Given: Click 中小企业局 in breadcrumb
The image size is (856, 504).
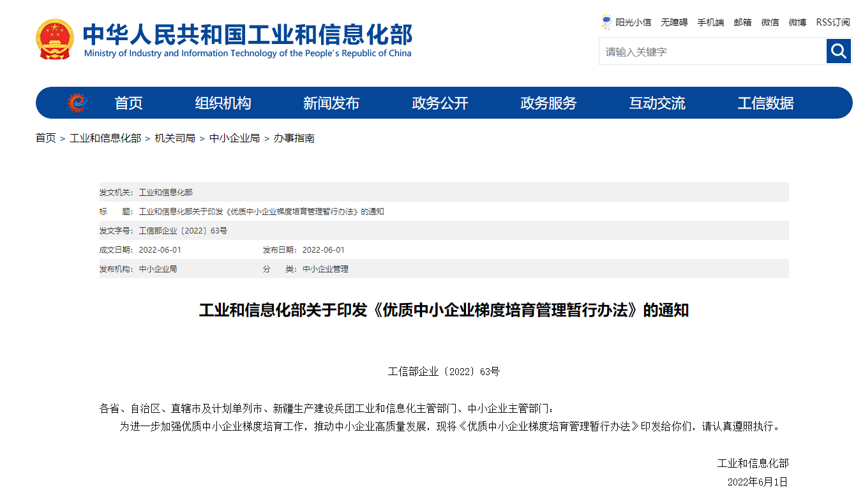Looking at the screenshot, I should 234,138.
